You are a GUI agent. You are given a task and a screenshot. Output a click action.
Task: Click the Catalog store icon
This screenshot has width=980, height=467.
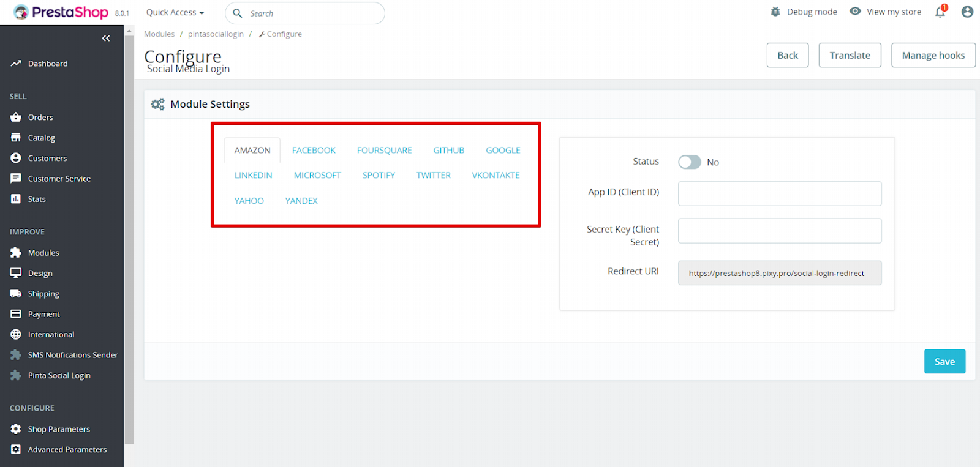[16, 138]
